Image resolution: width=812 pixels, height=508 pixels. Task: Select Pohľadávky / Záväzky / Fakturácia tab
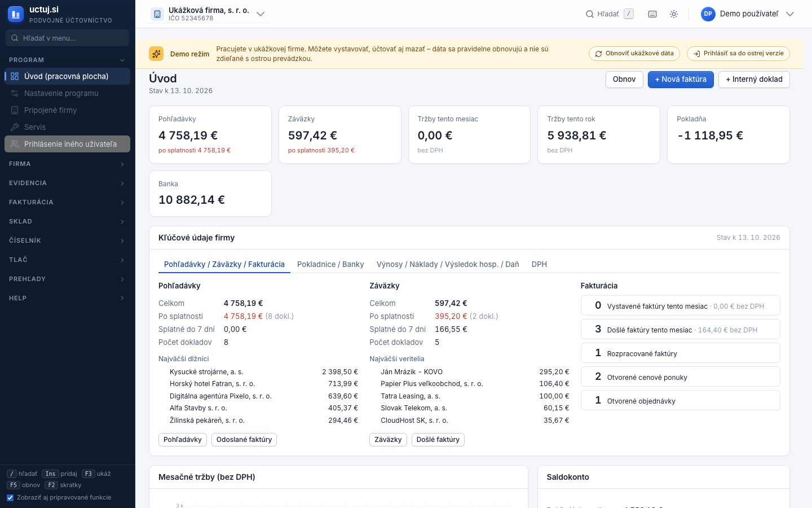[224, 264]
